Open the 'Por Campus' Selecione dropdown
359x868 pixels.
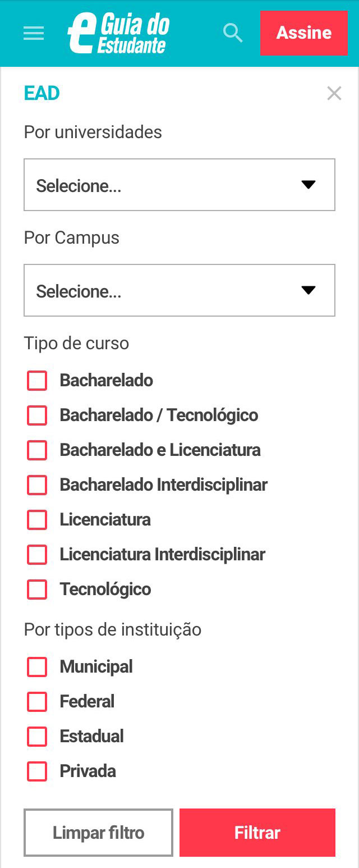click(179, 290)
